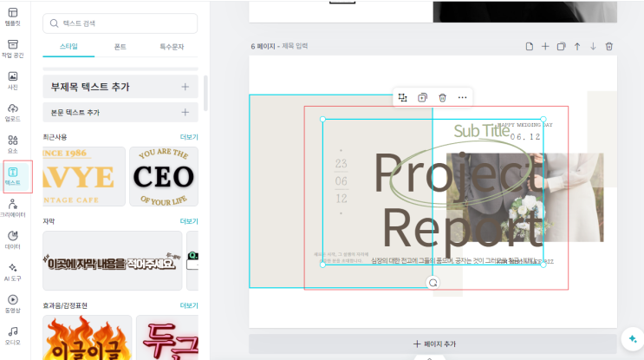
Task: Open the 작업 공간 workspace panel
Action: pyautogui.click(x=13, y=49)
